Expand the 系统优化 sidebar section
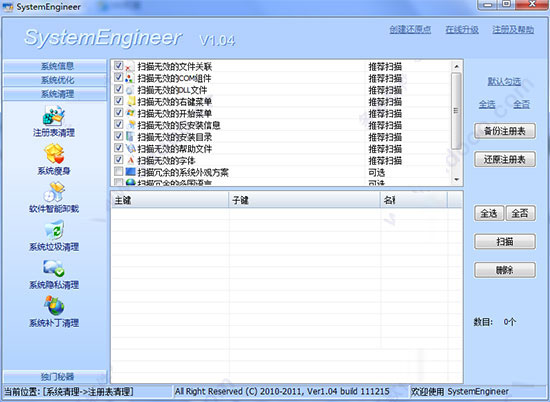This screenshot has width=550, height=402. tap(54, 80)
